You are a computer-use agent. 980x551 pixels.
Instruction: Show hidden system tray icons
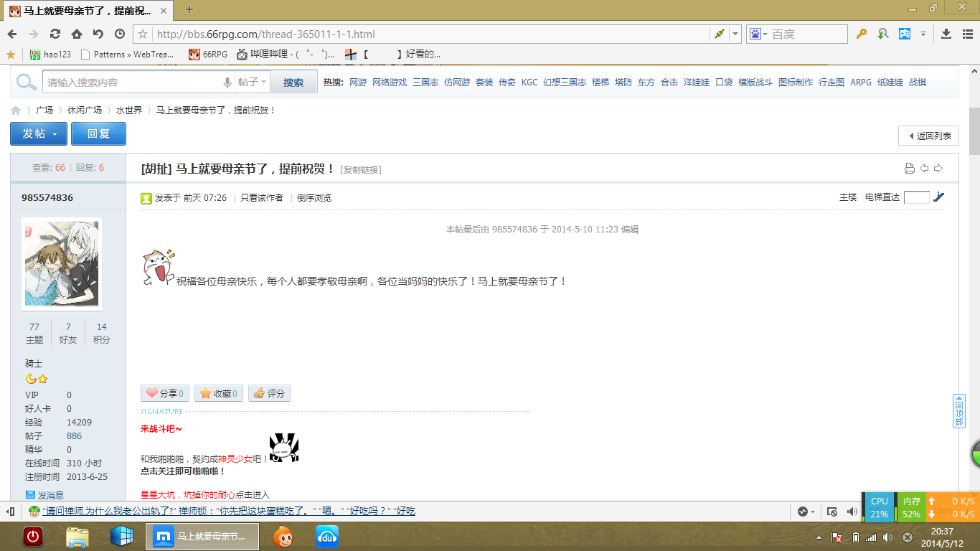(x=819, y=537)
